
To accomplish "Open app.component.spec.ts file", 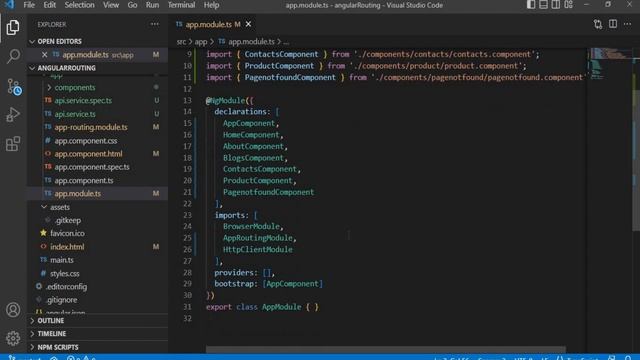I will coord(92,167).
